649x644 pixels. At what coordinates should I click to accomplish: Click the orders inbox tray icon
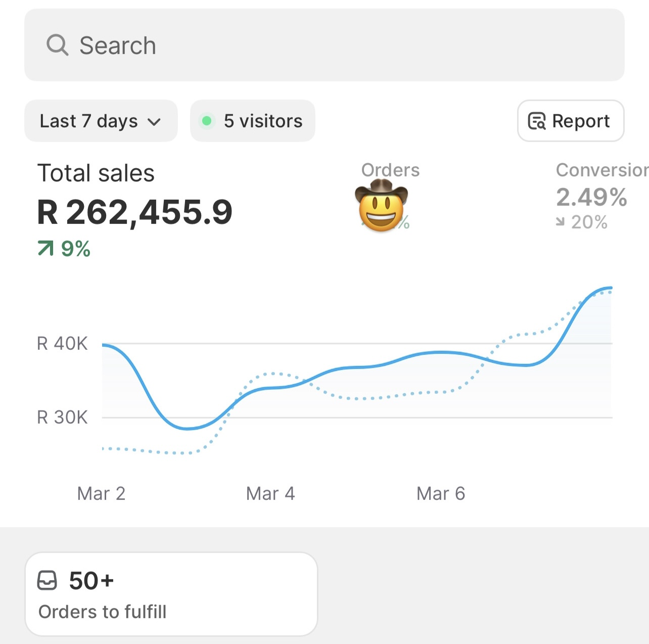[47, 580]
